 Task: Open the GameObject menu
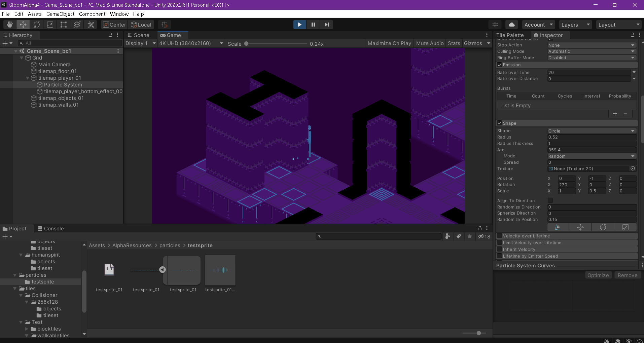(x=60, y=14)
